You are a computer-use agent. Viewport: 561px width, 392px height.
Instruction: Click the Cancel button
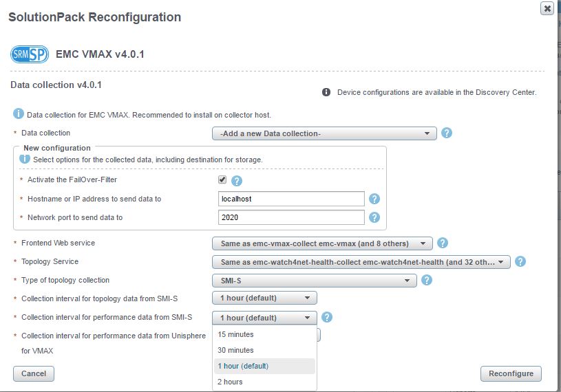pyautogui.click(x=34, y=373)
